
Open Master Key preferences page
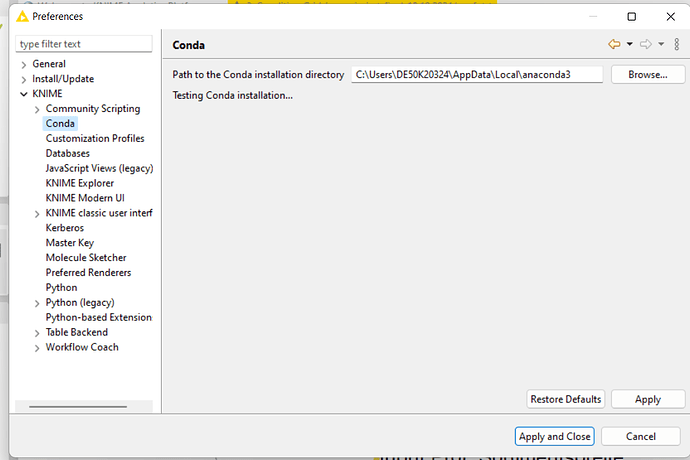70,243
